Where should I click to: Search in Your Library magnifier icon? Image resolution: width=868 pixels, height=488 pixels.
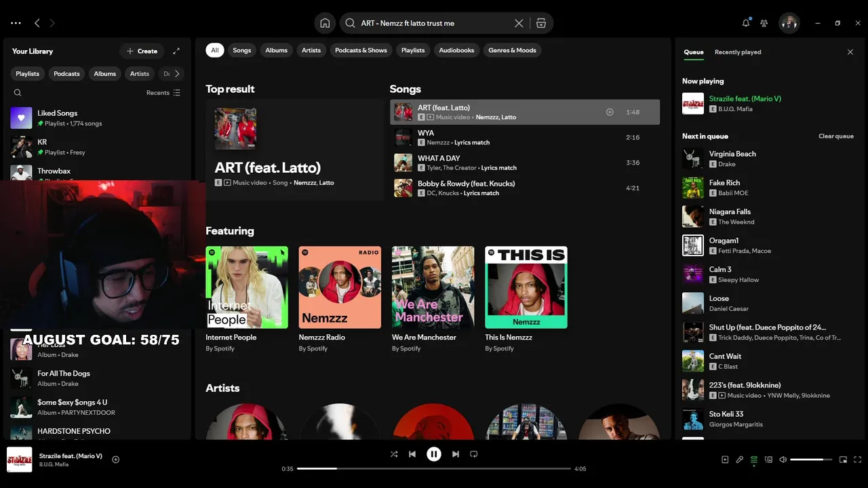(x=18, y=93)
